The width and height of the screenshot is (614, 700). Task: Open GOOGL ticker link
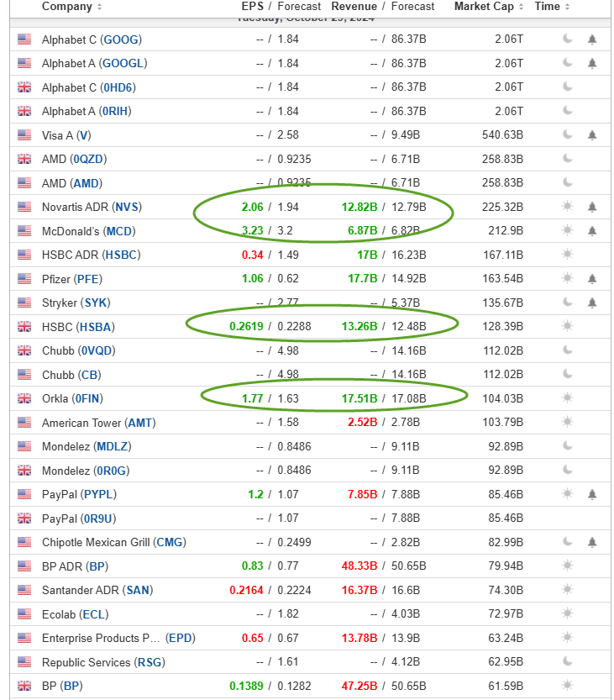123,63
